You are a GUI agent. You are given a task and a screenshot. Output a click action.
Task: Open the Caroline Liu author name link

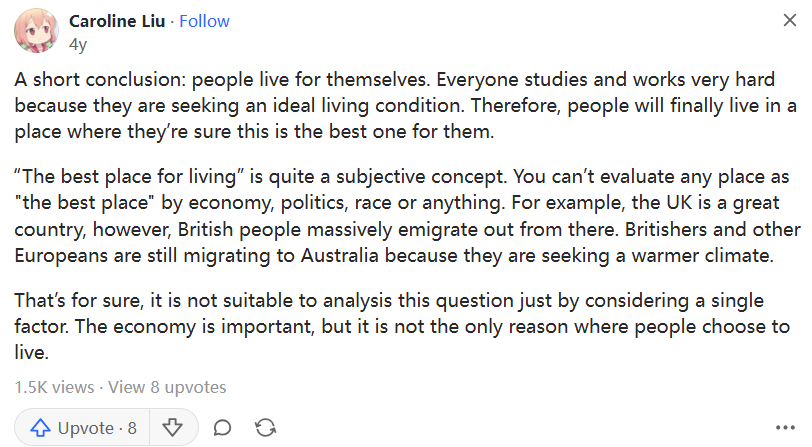coord(117,21)
